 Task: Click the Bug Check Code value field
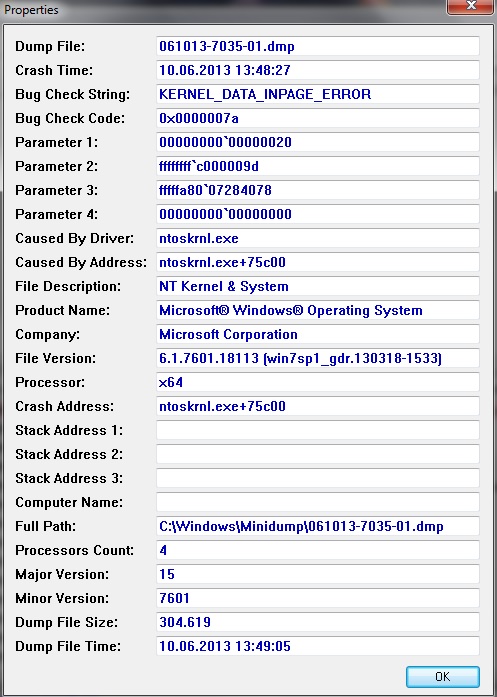coord(318,118)
